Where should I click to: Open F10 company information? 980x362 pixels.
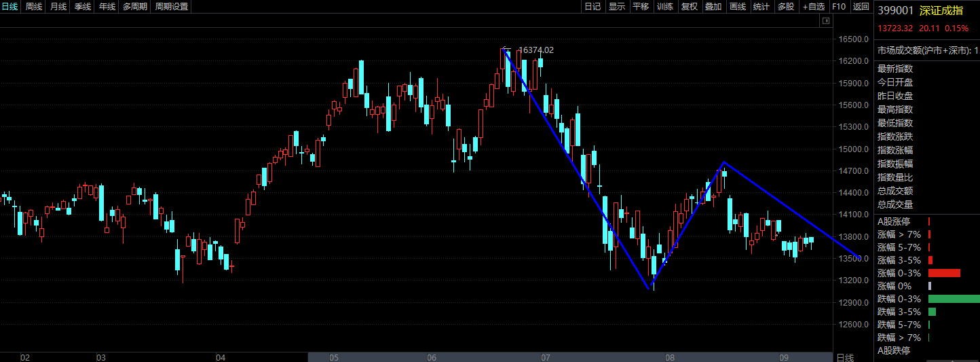(839, 6)
